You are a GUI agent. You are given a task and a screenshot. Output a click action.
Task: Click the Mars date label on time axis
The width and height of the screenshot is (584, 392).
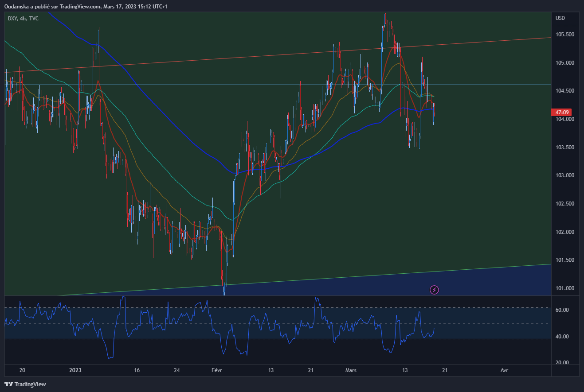[351, 370]
